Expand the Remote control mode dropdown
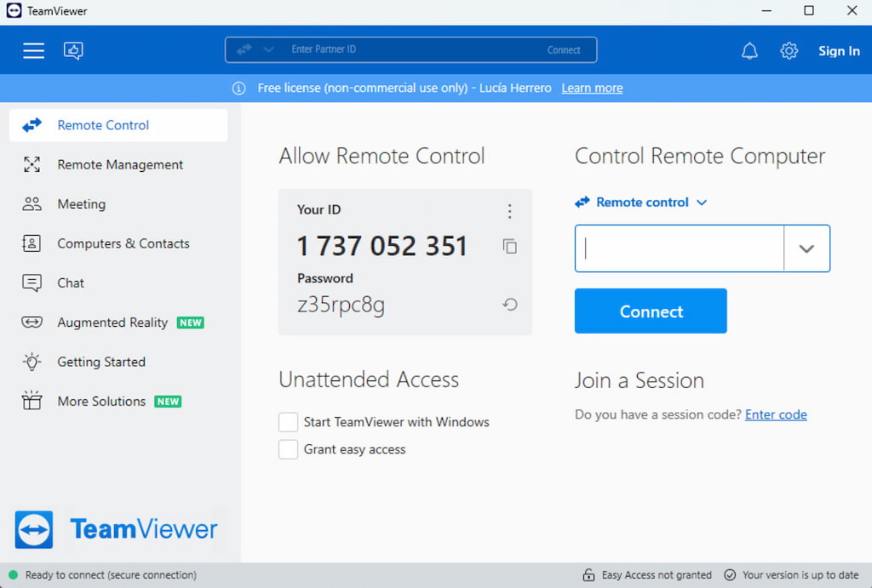Viewport: 872px width, 588px height. [x=702, y=203]
